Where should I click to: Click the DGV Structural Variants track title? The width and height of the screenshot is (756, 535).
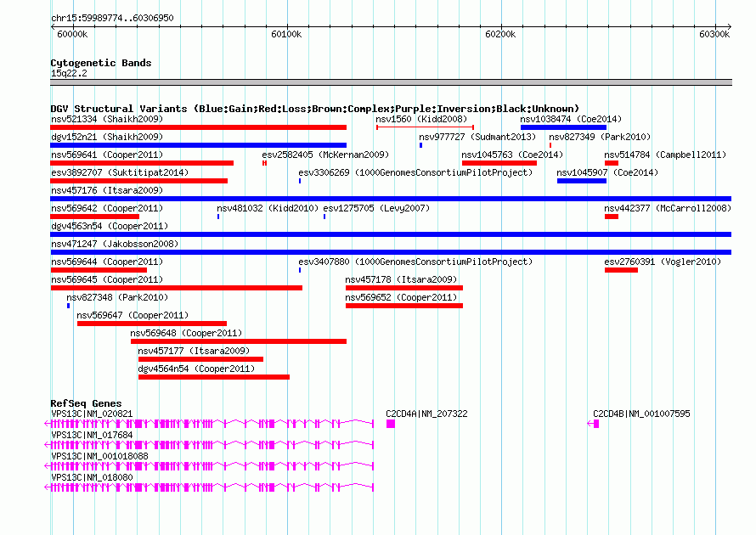(315, 109)
